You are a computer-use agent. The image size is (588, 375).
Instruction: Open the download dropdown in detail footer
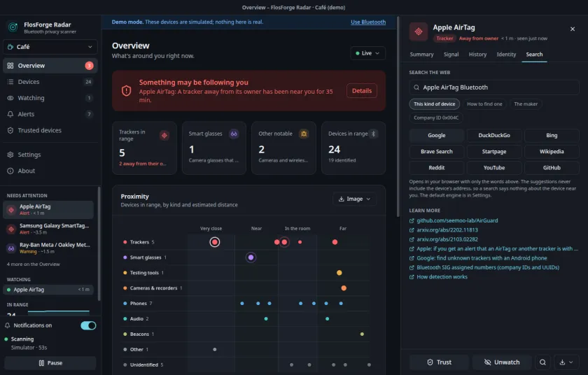tap(566, 362)
